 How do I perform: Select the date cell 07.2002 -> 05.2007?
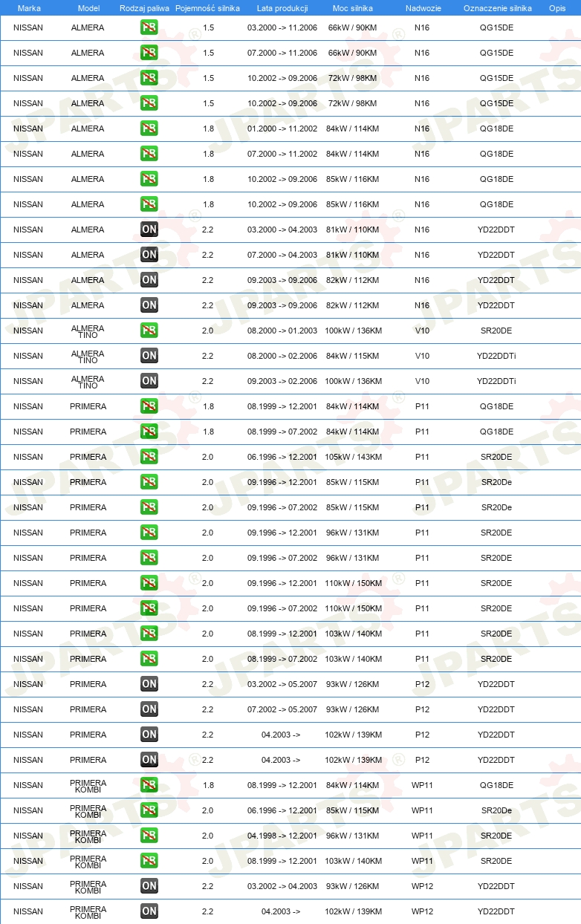(x=282, y=709)
